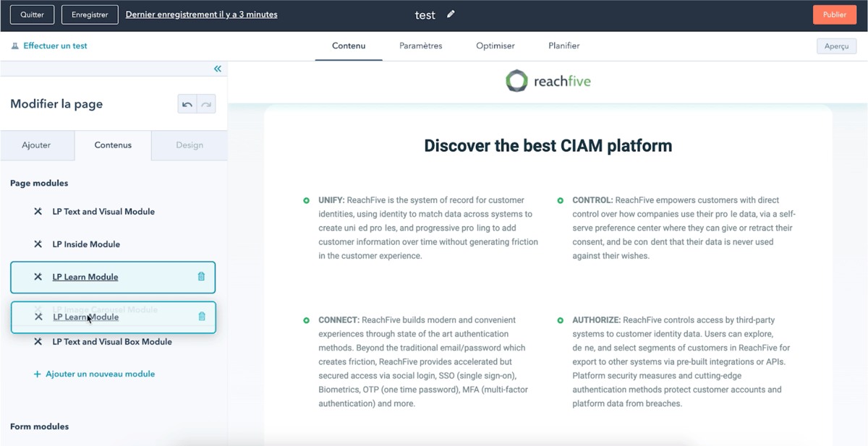Click the CONTROL paragraph text

coord(684,228)
